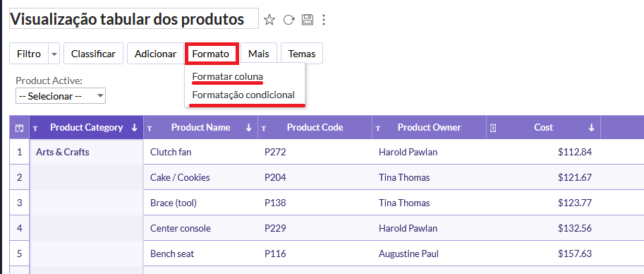Mark view as favorite with star icon
The height and width of the screenshot is (274, 644).
point(269,19)
